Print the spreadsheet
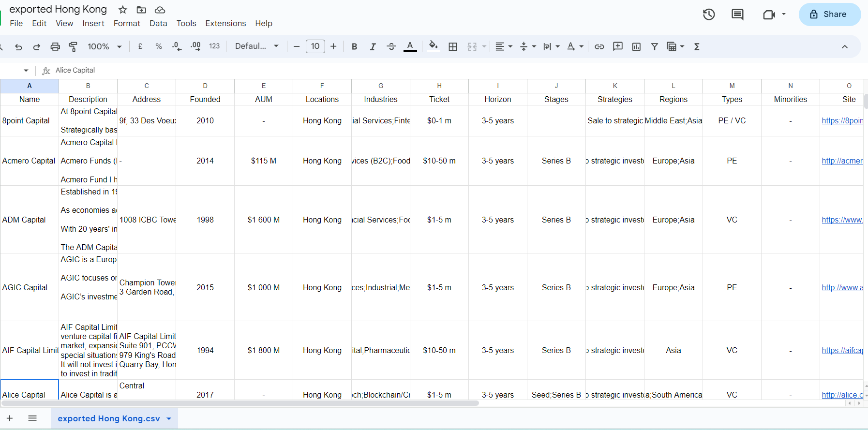Viewport: 868px width, 430px height. coord(55,46)
